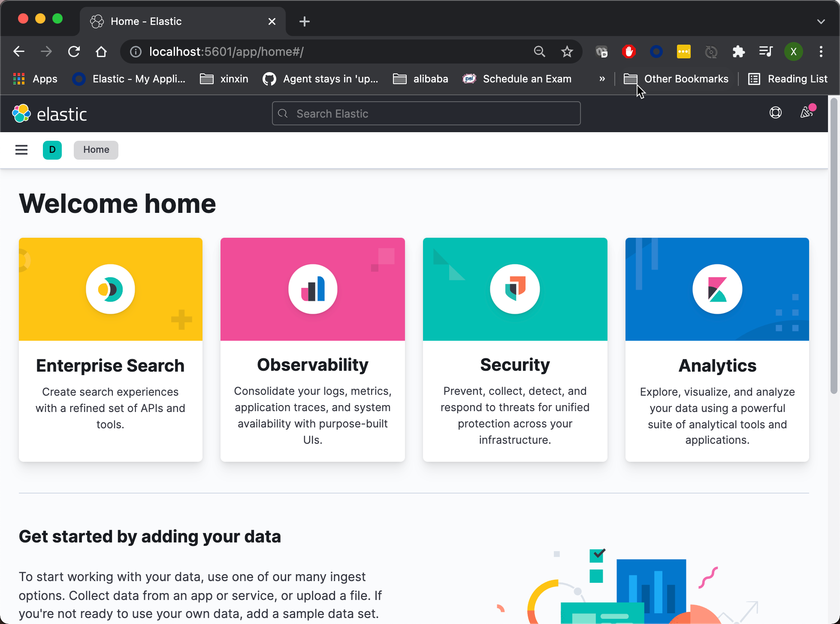Select the Security shield solution icon
Image resolution: width=840 pixels, height=624 pixels.
(x=515, y=289)
